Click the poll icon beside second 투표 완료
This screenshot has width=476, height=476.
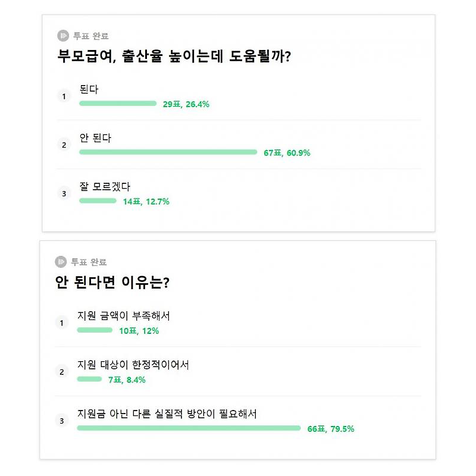(x=61, y=262)
